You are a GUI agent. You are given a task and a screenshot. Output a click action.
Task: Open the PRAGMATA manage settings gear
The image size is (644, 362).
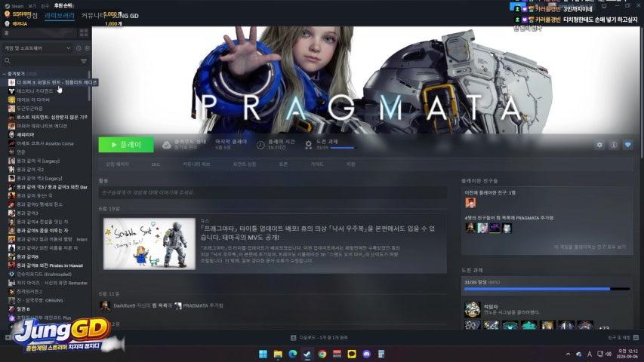click(599, 145)
